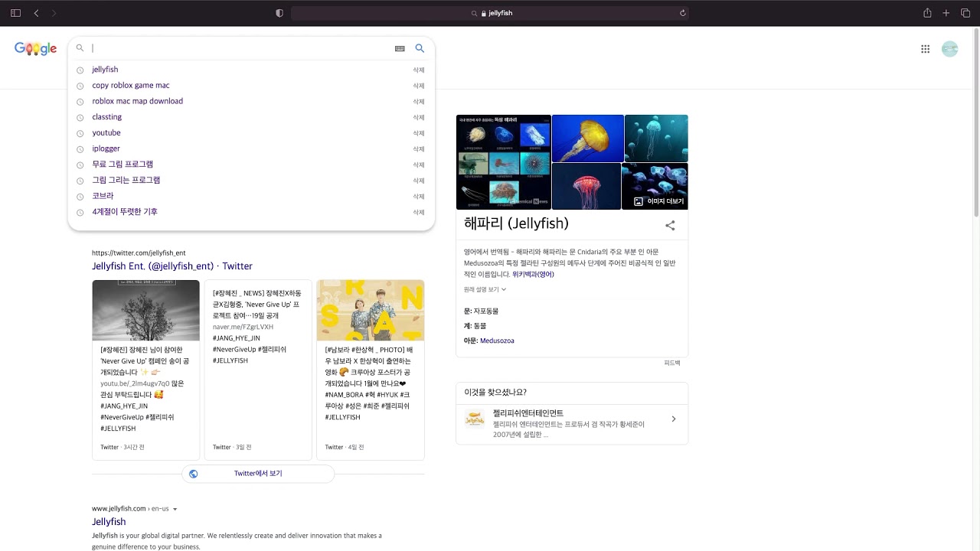Image resolution: width=980 pixels, height=551 pixels.
Task: Click the Safari address bar showing jellyfish
Action: [490, 13]
